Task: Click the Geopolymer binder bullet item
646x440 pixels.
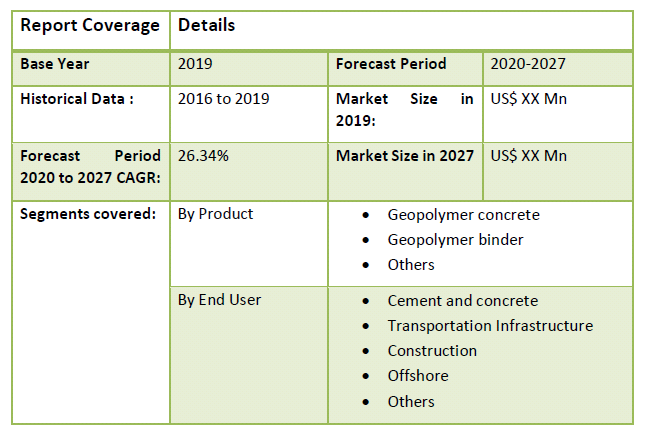Action: (455, 240)
